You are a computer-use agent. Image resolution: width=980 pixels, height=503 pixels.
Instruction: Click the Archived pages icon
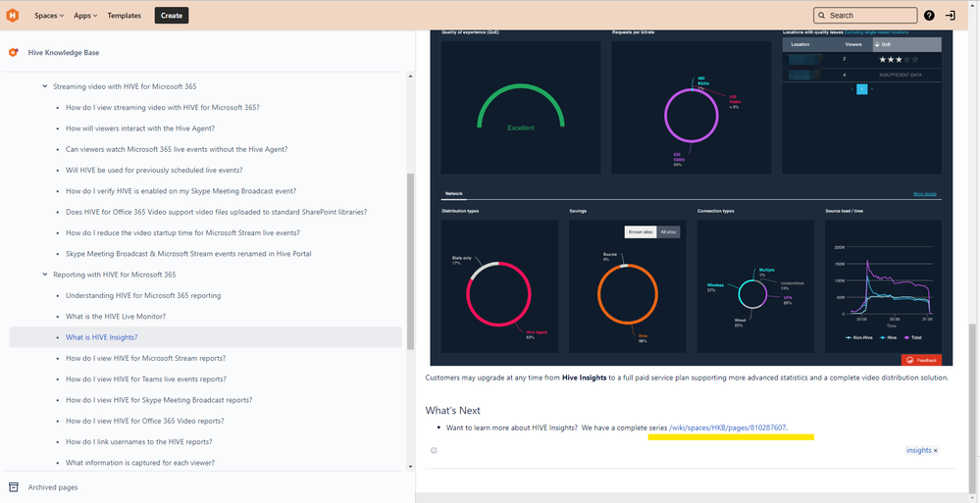click(x=13, y=486)
